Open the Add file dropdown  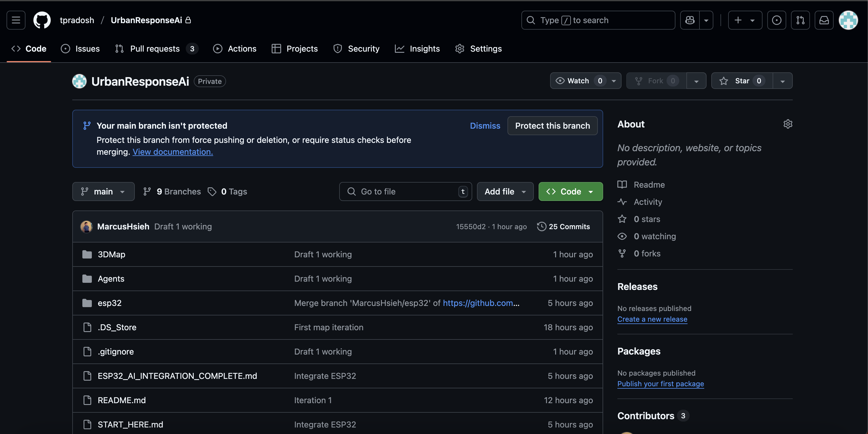coord(505,192)
